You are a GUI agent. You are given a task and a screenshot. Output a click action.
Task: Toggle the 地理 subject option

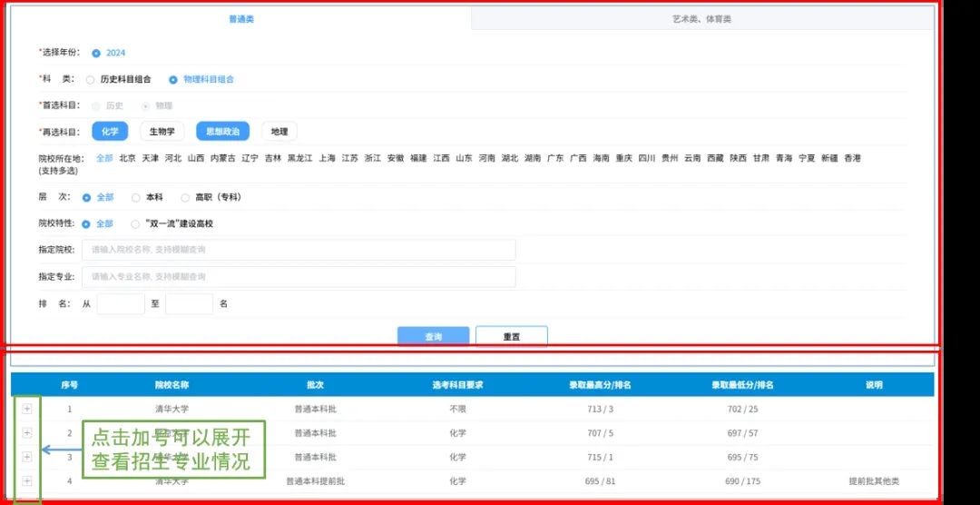coord(279,132)
